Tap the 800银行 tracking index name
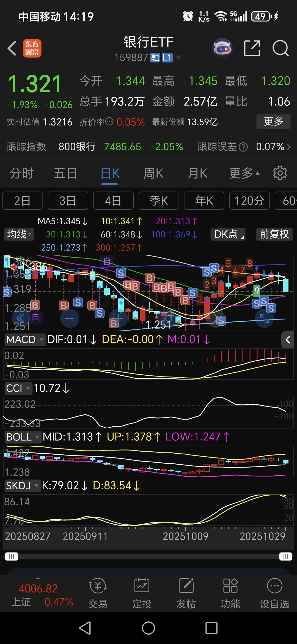297x644 pixels. pos(77,147)
